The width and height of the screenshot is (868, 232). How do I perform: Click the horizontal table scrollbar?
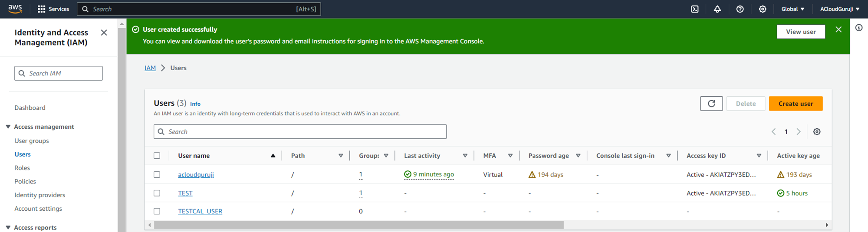358,225
